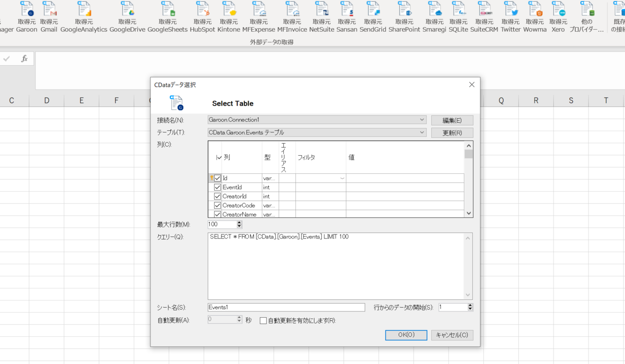
Task: Click the キャンセル(C) button
Action: [452, 335]
